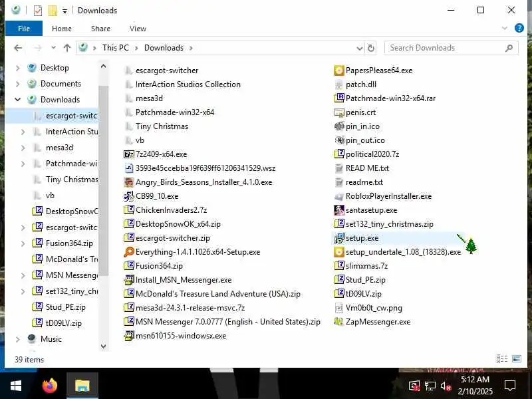Click the Properties quick access icon

(x=38, y=11)
